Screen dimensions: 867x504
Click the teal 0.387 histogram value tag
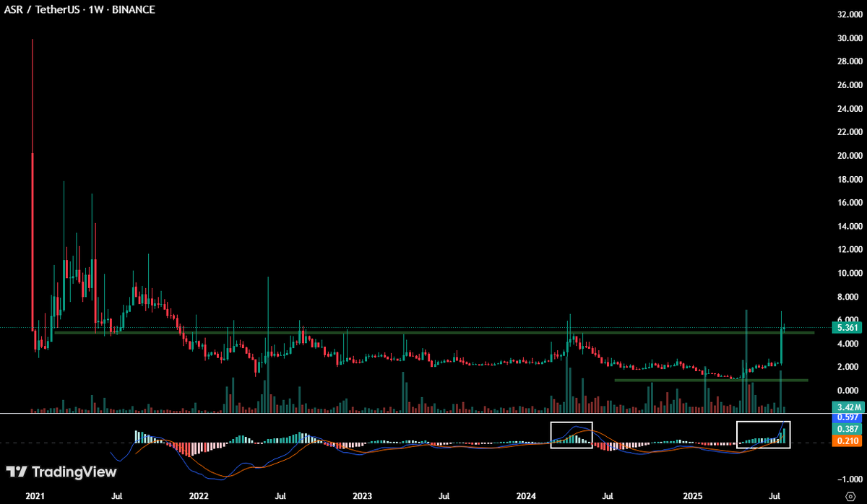pos(845,429)
